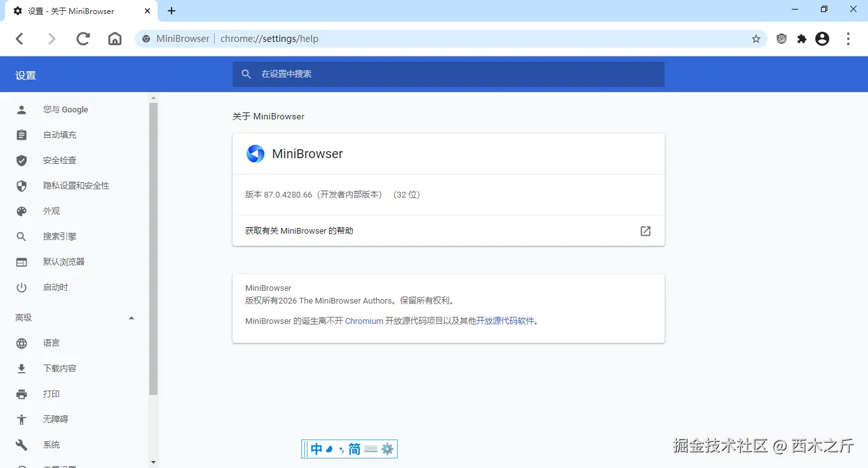Click the clipboard icon for 自动填充
The height and width of the screenshot is (468, 868).
click(22, 135)
